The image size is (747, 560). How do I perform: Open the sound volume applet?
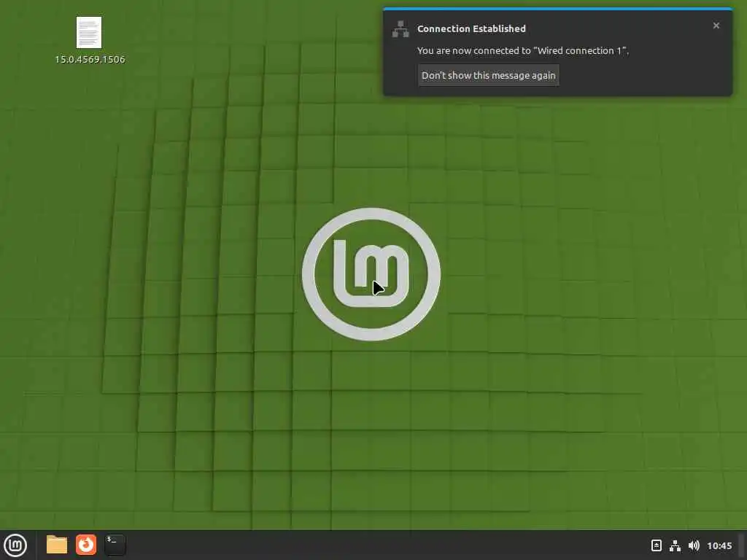tap(694, 545)
